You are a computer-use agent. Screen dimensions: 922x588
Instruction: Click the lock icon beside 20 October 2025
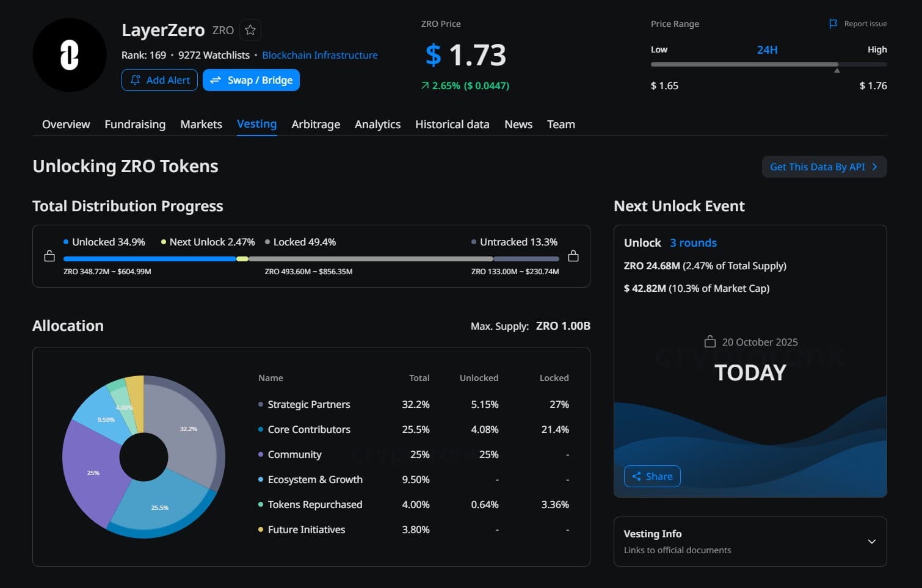pyautogui.click(x=710, y=342)
